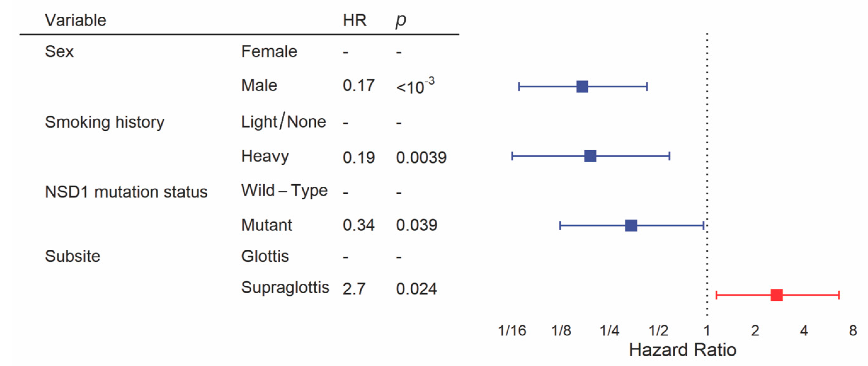Viewport: 868px width, 366px height.
Task: Click the "Hazard Ratio" axis title
Action: pos(682,350)
